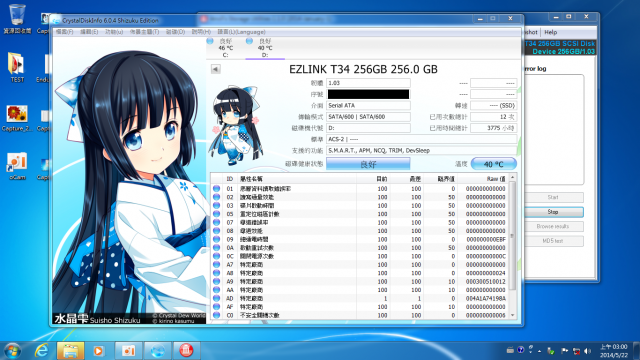The width and height of the screenshot is (640, 360).
Task: Select the TEST folder desktop icon
Action: [17, 67]
